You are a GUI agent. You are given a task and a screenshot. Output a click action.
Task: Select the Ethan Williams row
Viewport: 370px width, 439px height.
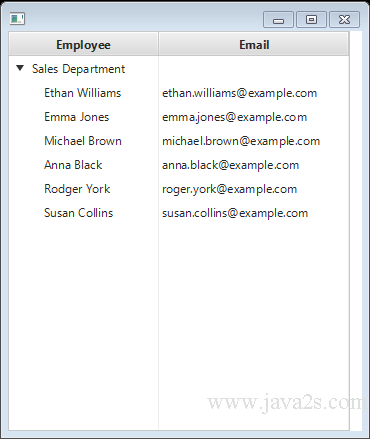point(179,93)
